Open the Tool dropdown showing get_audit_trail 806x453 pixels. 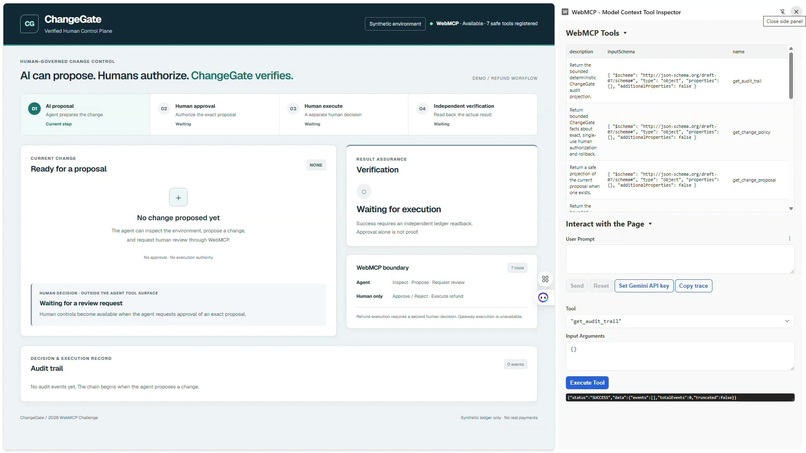680,321
